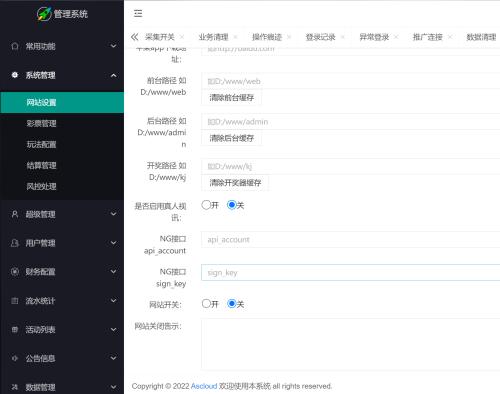Select 关 for 是否启用真人视讯
Image resolution: width=500 pixels, height=394 pixels.
tap(232, 205)
